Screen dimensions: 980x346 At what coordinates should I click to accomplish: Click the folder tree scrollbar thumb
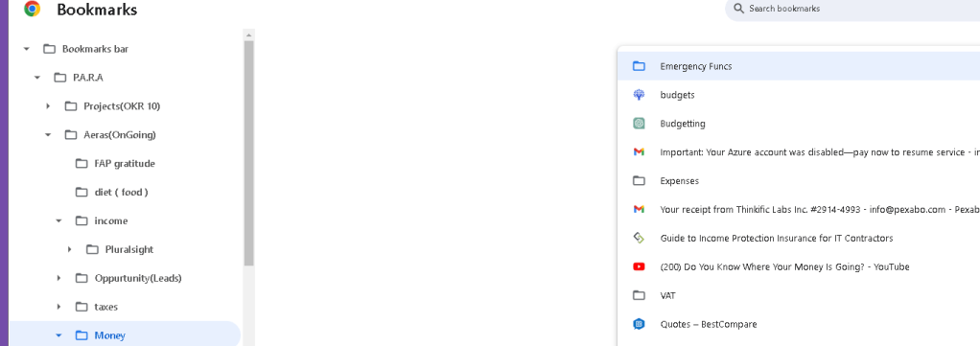[248, 153]
